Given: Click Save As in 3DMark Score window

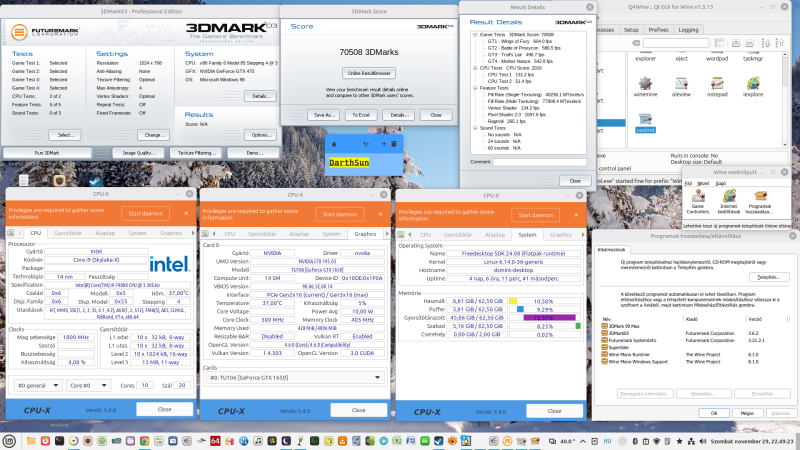Looking at the screenshot, I should pos(323,115).
